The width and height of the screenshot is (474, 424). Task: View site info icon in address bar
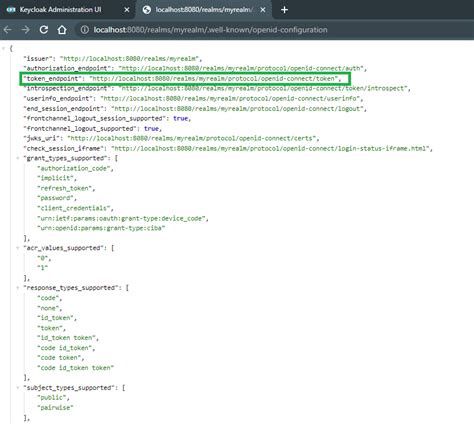85,30
